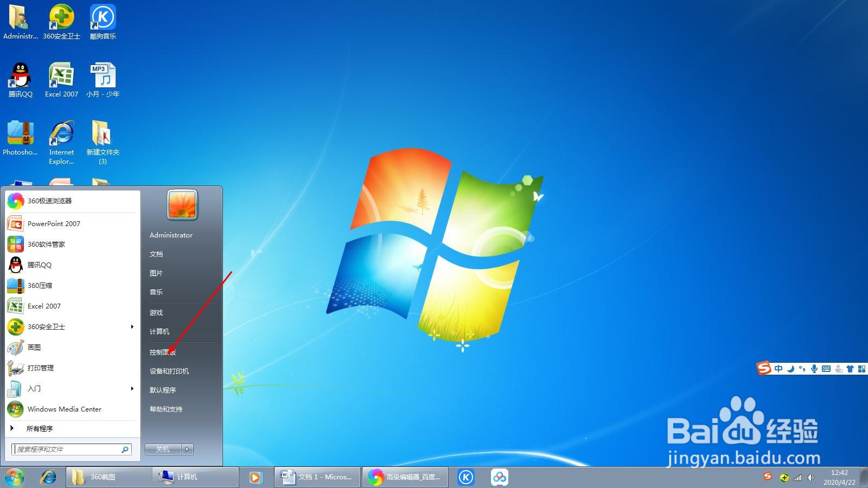Screen dimensions: 868x488
Task: Open Internet Explorer from taskbar
Action: pyautogui.click(x=49, y=477)
